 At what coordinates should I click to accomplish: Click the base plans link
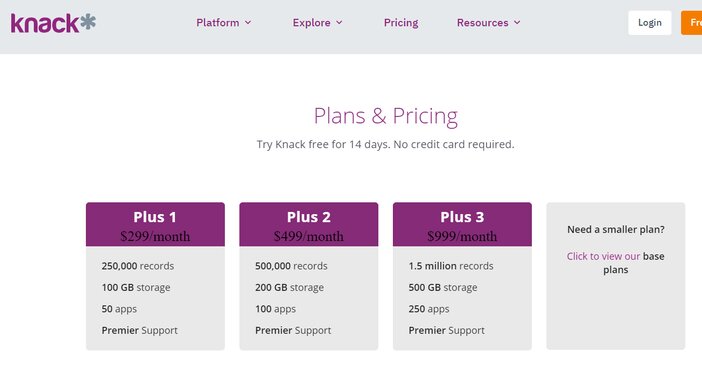(632, 263)
